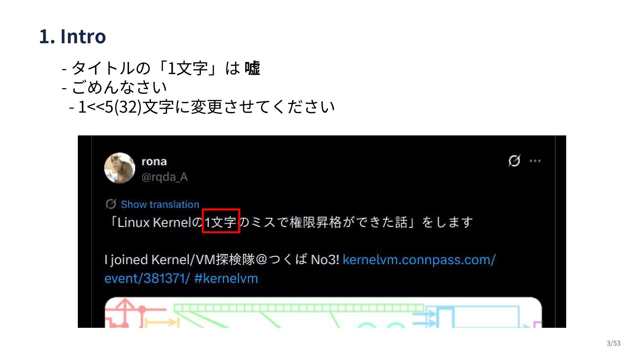Click the 3/53 page number indicator
This screenshot has width=644, height=362.
(613, 343)
